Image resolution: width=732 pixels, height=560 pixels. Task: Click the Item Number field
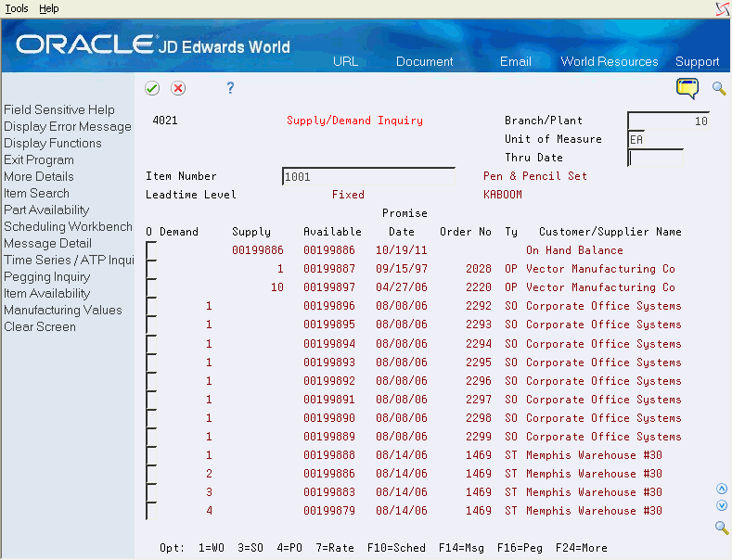tap(368, 176)
